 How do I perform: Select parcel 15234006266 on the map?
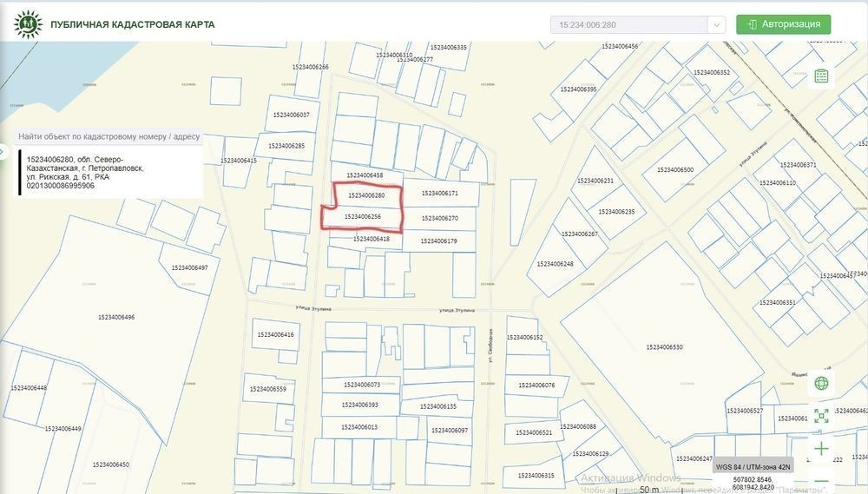point(310,67)
